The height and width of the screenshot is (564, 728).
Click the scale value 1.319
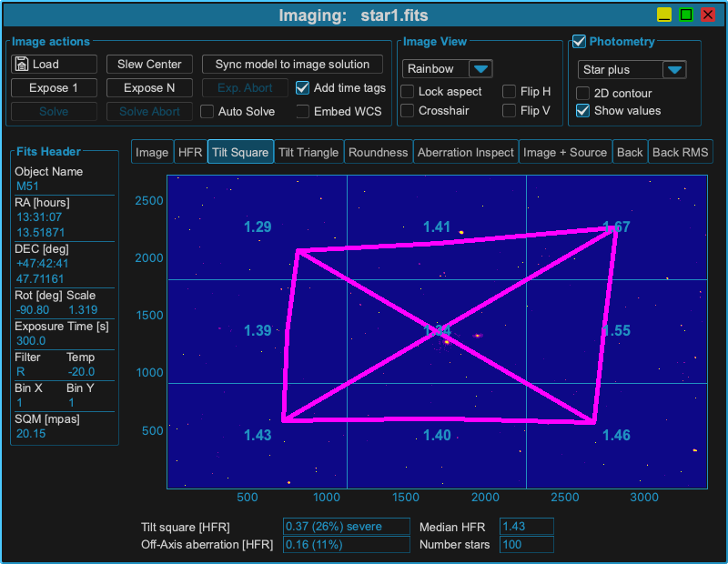tap(83, 310)
